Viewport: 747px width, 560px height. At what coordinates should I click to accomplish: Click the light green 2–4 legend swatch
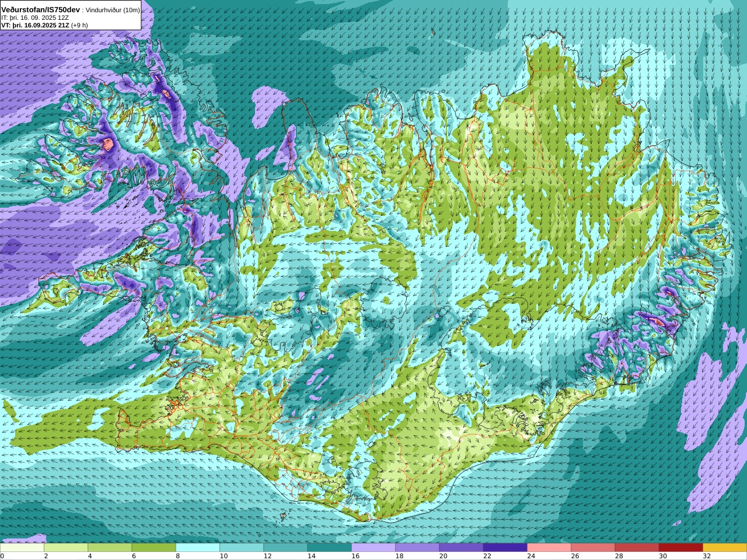click(66, 548)
